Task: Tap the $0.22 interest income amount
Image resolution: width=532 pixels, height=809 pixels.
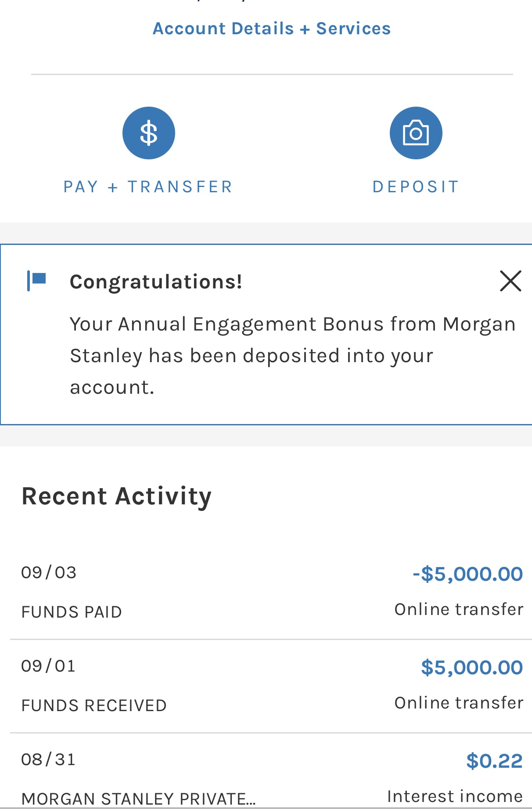Action: pos(494,761)
